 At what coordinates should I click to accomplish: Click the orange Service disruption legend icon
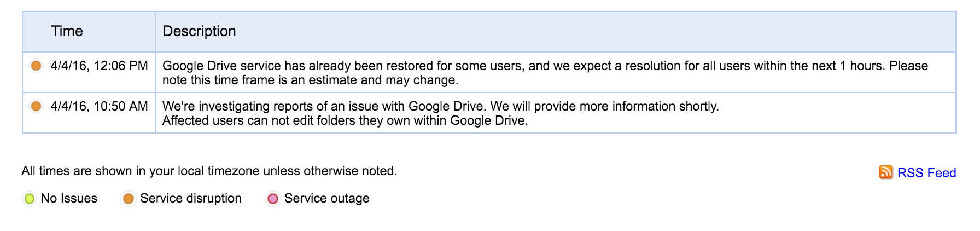[129, 199]
